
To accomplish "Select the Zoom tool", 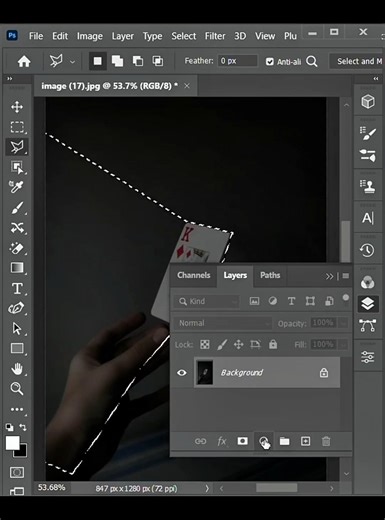I will [17, 389].
